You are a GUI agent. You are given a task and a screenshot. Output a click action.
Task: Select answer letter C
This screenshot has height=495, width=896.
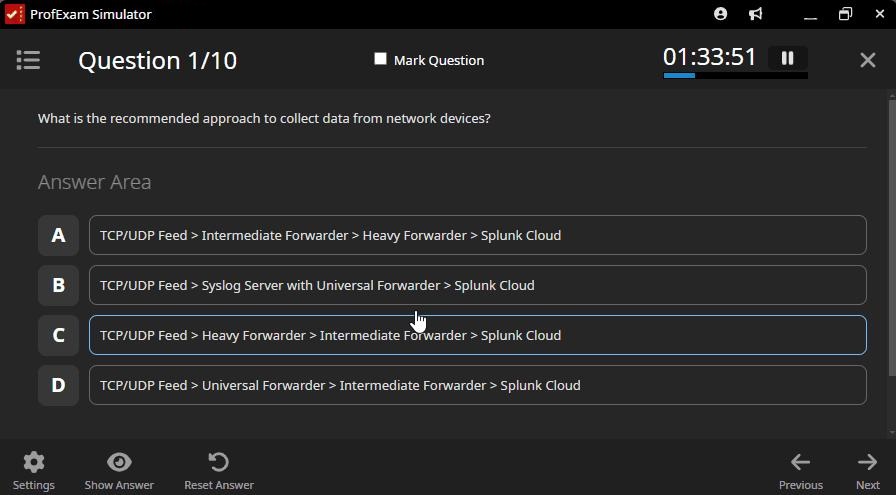click(x=58, y=335)
